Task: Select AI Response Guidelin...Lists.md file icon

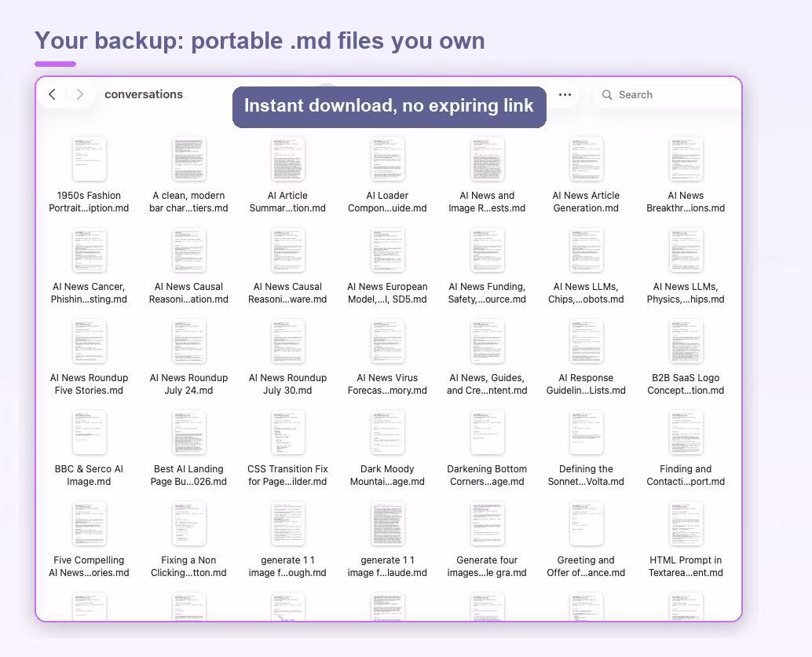Action: point(586,341)
